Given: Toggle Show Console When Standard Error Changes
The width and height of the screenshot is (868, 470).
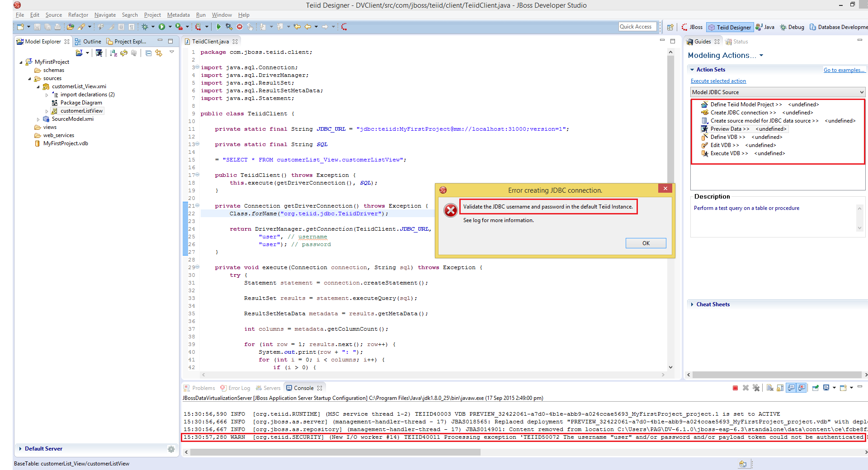Looking at the screenshot, I should (x=801, y=388).
